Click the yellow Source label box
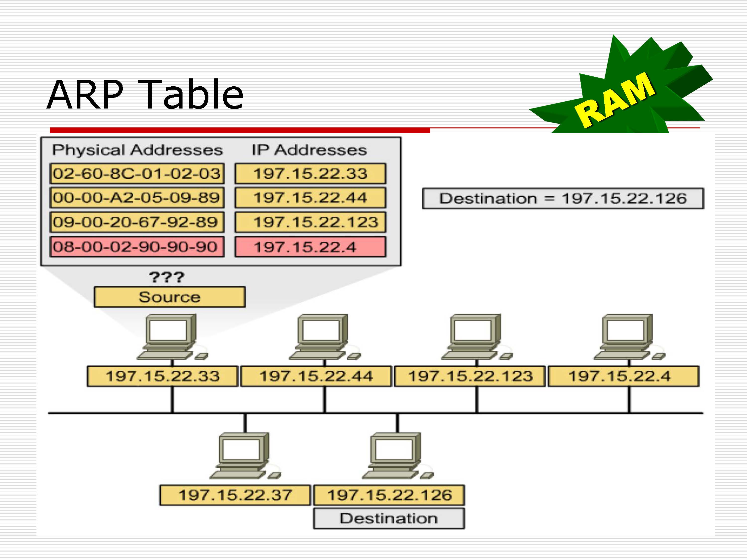This screenshot has height=560, width=747. [x=170, y=297]
